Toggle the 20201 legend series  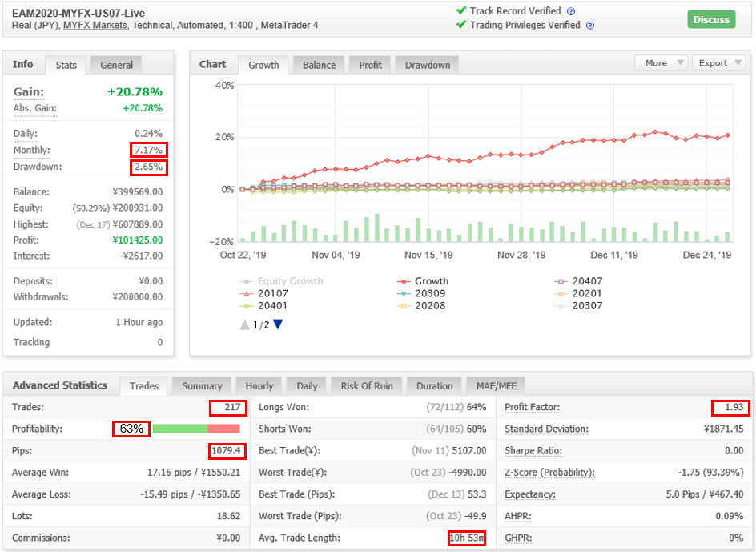pos(578,293)
